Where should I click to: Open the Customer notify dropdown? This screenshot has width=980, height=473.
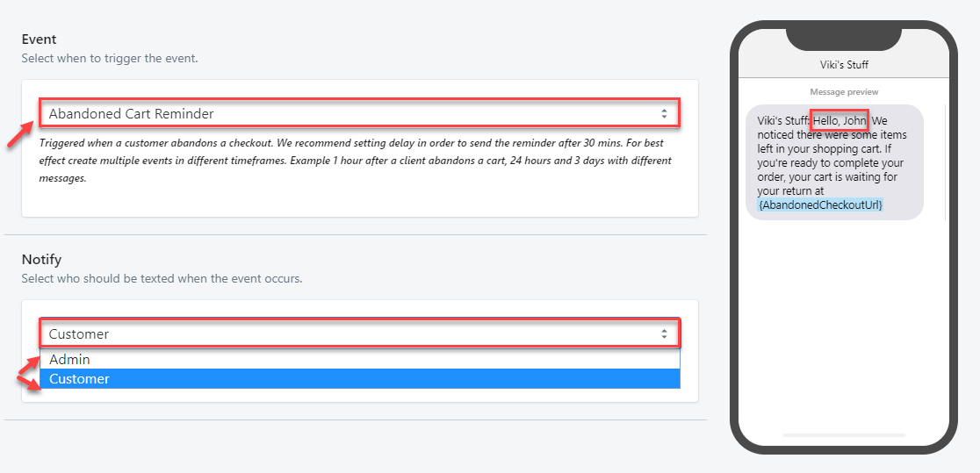click(359, 333)
